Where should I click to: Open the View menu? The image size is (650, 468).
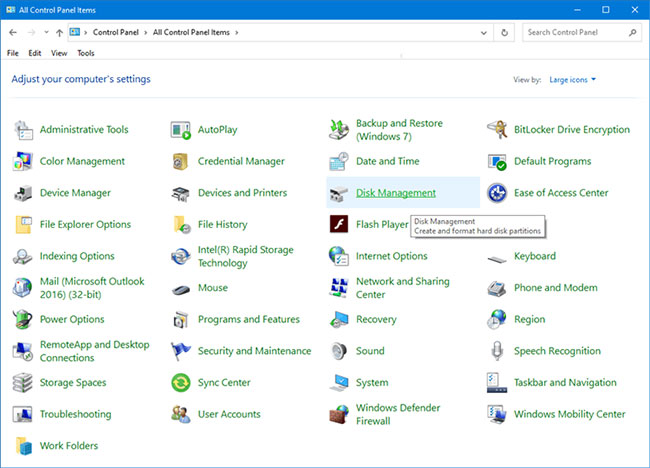click(59, 53)
